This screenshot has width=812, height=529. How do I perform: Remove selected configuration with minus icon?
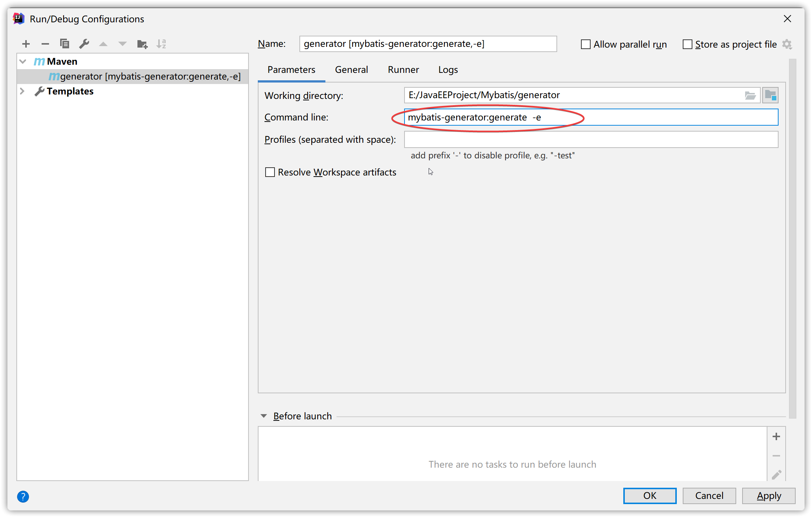pyautogui.click(x=45, y=44)
